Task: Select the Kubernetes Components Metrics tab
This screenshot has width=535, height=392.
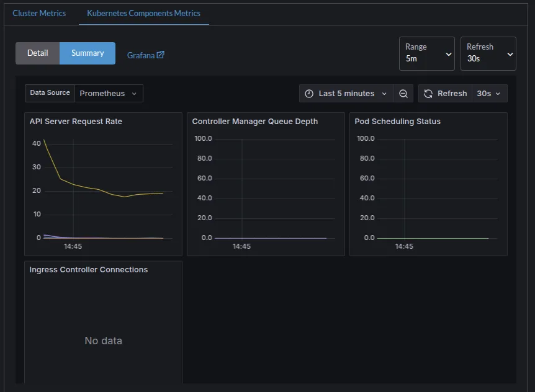Action: tap(143, 13)
